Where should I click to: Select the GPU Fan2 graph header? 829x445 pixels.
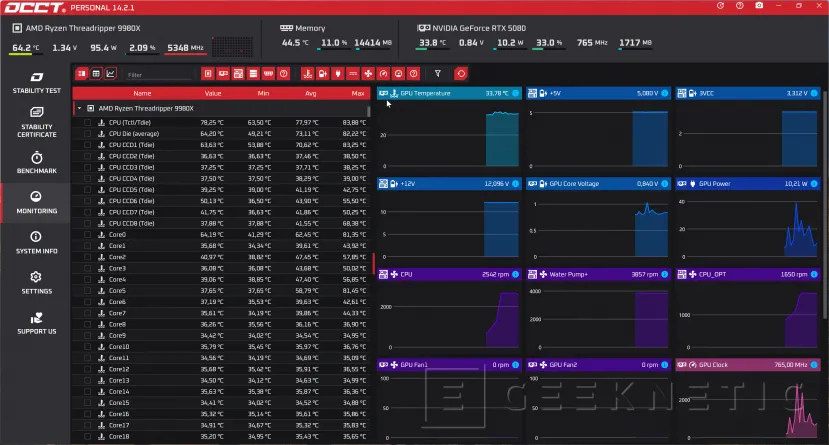click(598, 365)
